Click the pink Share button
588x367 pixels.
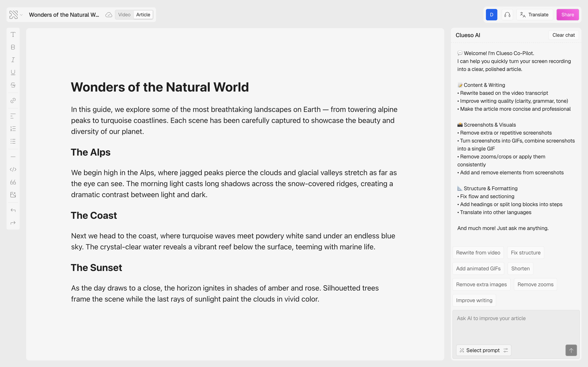click(568, 14)
